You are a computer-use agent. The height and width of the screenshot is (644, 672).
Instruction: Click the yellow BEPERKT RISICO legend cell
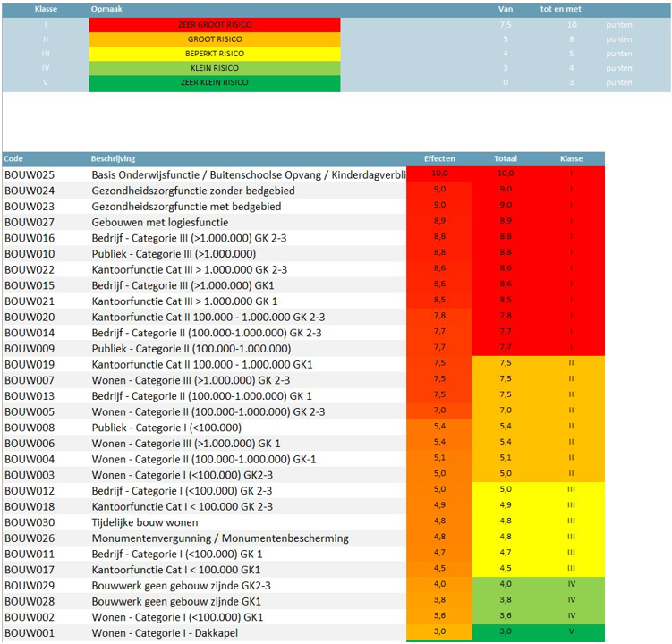pos(215,54)
